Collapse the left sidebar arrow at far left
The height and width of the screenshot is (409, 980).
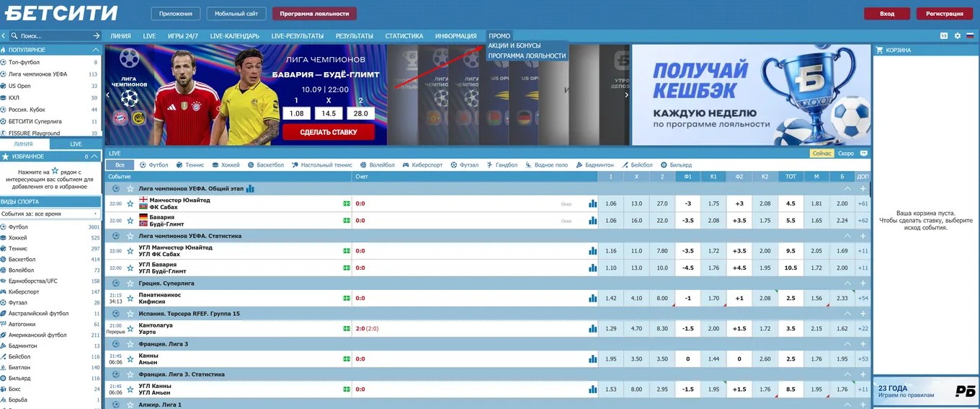tap(4, 35)
